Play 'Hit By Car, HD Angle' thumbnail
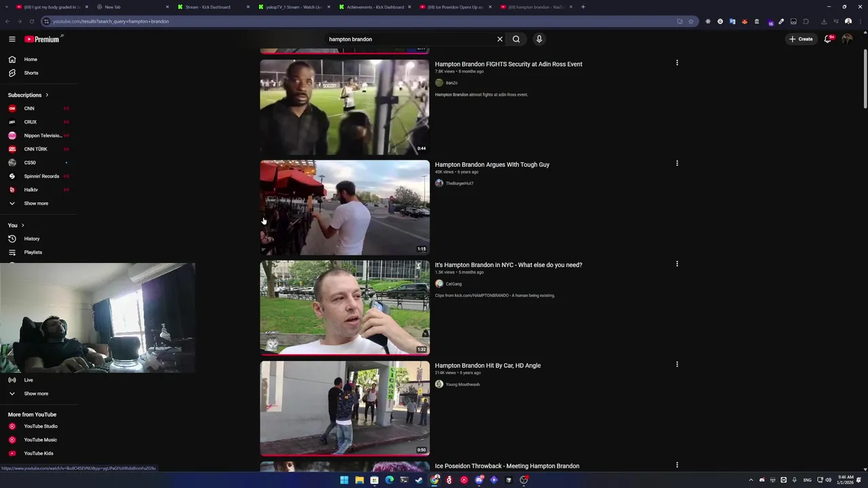Viewport: 868px width, 488px height. pyautogui.click(x=344, y=409)
